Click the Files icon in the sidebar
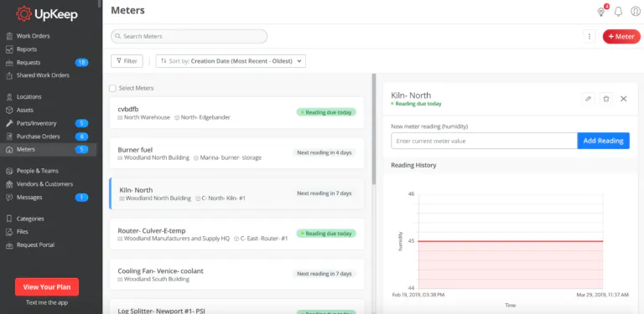The height and width of the screenshot is (314, 644). pyautogui.click(x=10, y=232)
